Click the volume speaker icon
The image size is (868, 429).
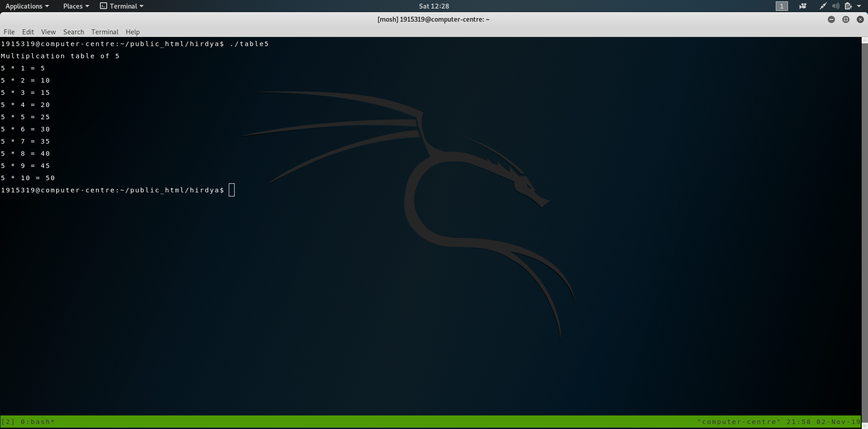point(836,6)
